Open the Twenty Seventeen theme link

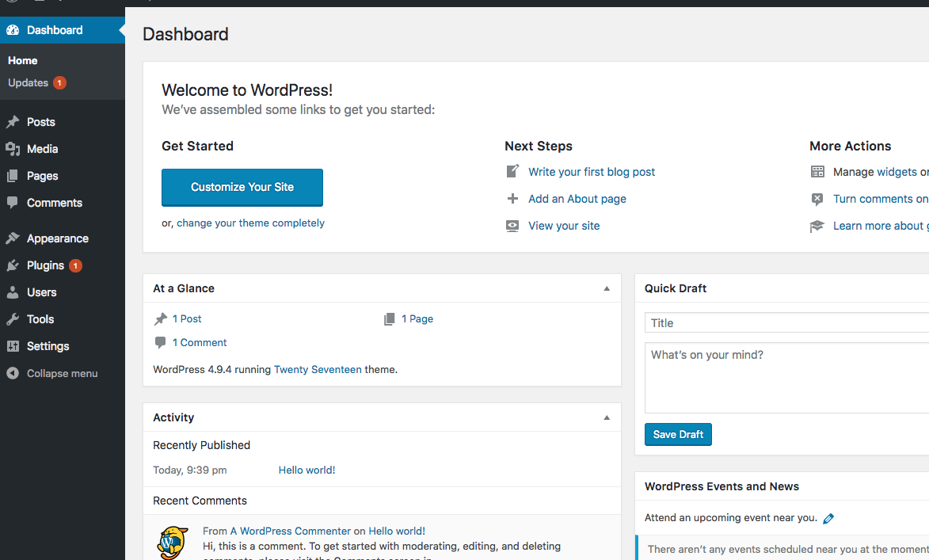[318, 370]
